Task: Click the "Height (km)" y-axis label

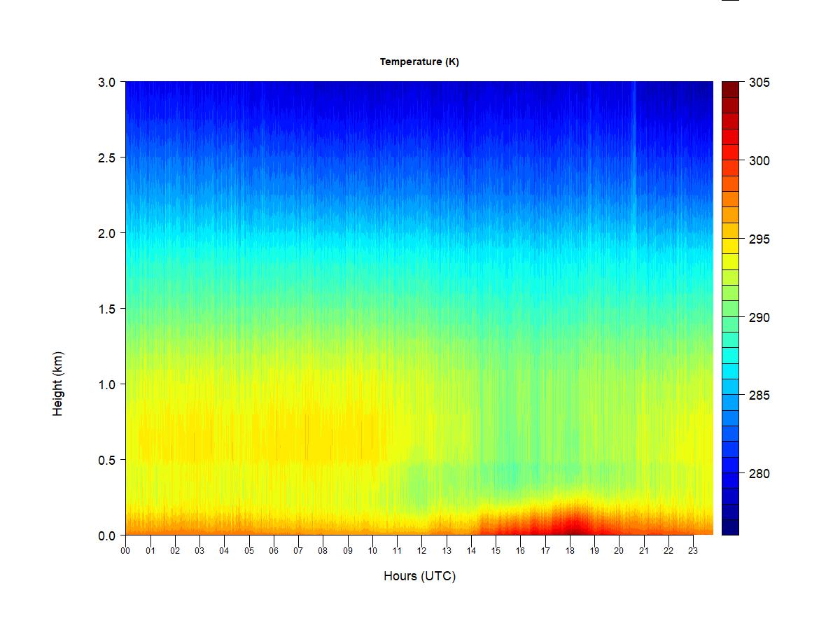Action: coord(58,384)
